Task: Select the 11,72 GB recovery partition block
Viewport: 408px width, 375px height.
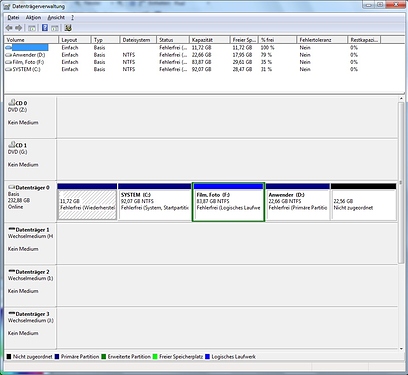Action: tap(87, 202)
